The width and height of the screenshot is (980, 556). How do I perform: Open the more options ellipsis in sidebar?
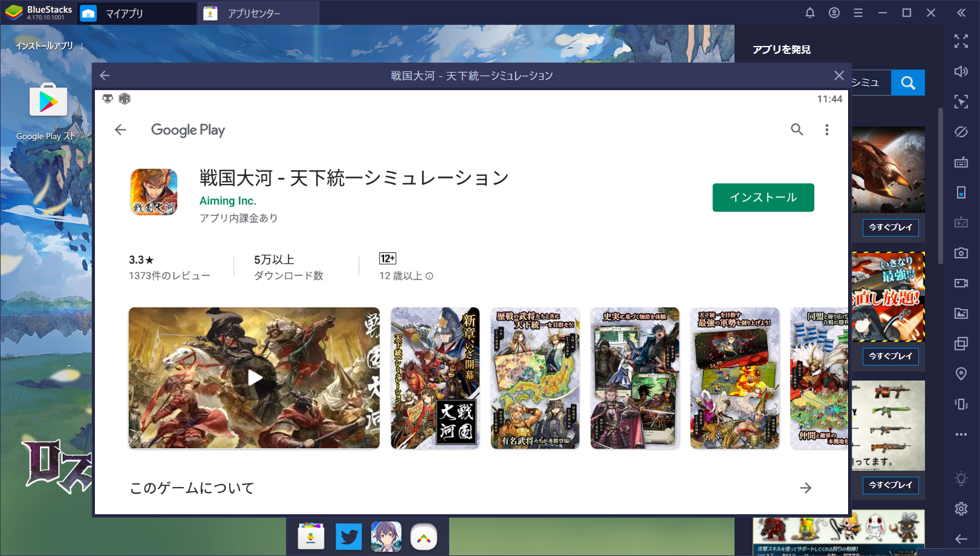[x=961, y=434]
